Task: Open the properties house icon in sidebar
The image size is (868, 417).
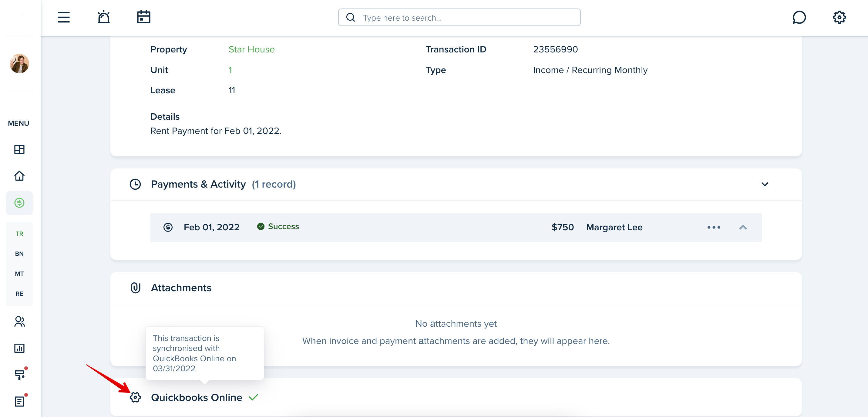Action: (x=19, y=176)
